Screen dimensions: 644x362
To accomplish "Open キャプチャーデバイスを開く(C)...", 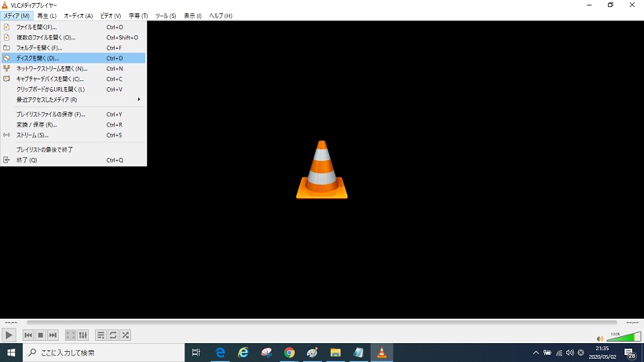I will 74,79.
